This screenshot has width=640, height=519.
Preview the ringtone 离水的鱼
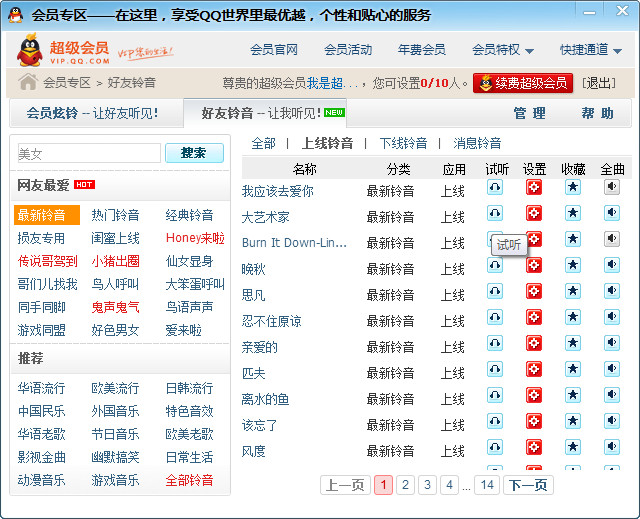click(495, 395)
